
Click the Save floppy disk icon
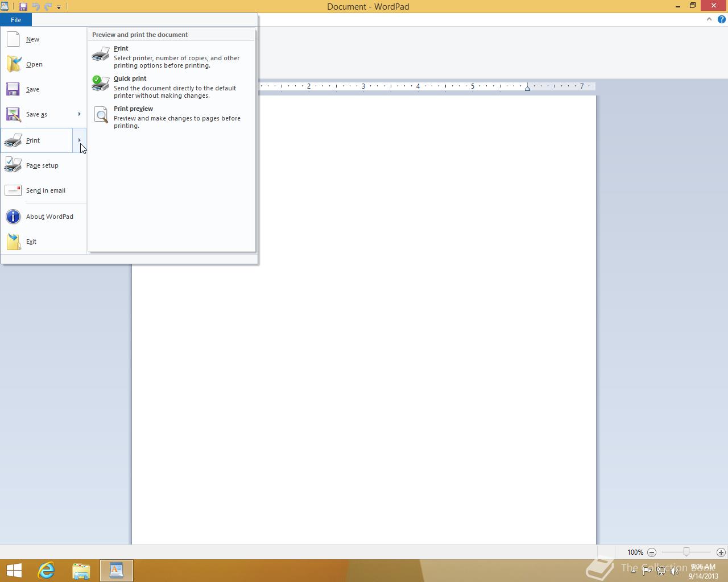point(13,89)
